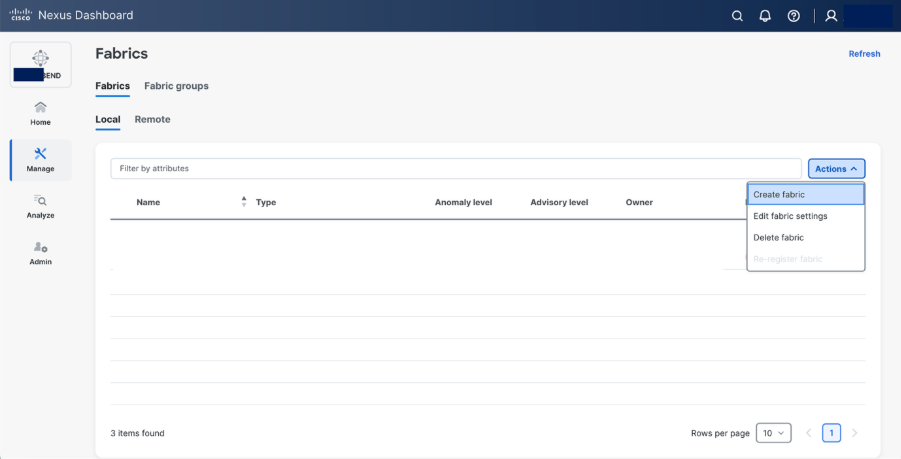The width and height of the screenshot is (901, 459).
Task: Go to next page arrow
Action: (x=854, y=433)
